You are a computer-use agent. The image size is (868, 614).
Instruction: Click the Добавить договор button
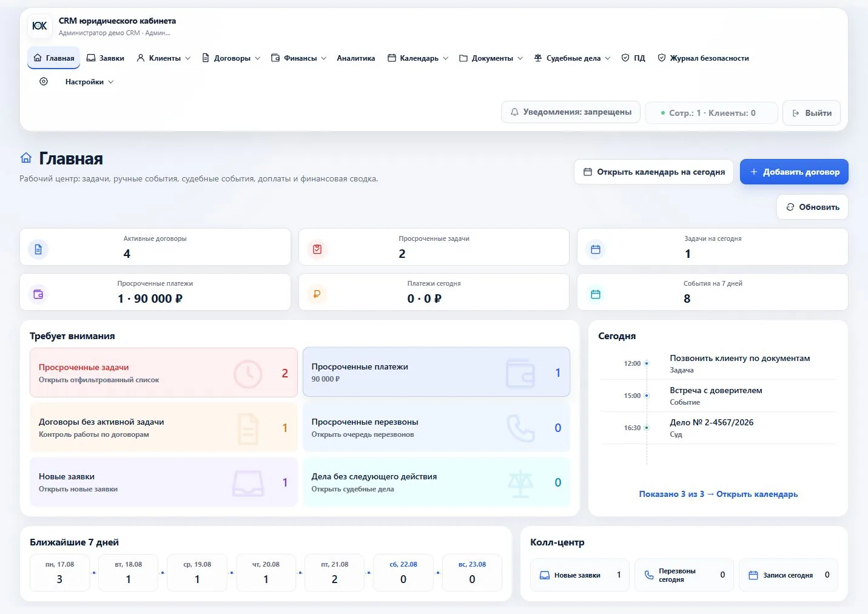pos(794,172)
